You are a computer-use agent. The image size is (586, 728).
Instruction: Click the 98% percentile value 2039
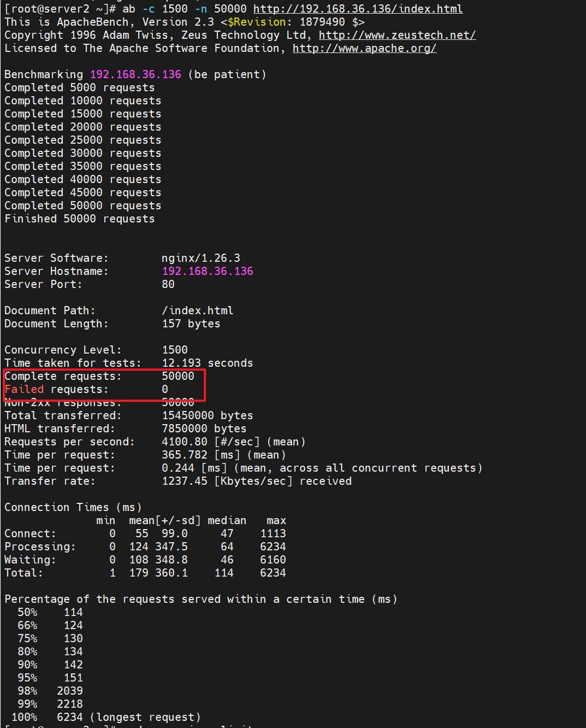point(70,691)
